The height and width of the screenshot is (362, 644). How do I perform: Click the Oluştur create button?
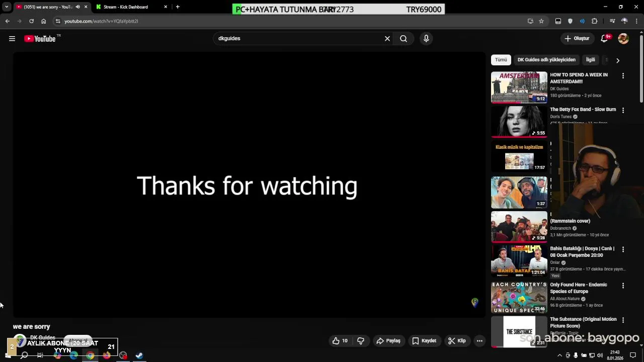point(577,39)
